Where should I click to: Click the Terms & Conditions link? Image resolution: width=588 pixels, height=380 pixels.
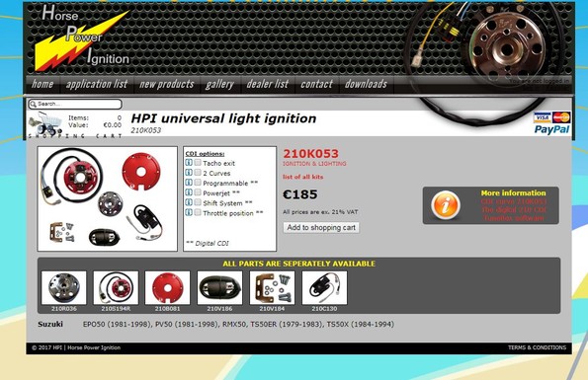[x=537, y=347]
